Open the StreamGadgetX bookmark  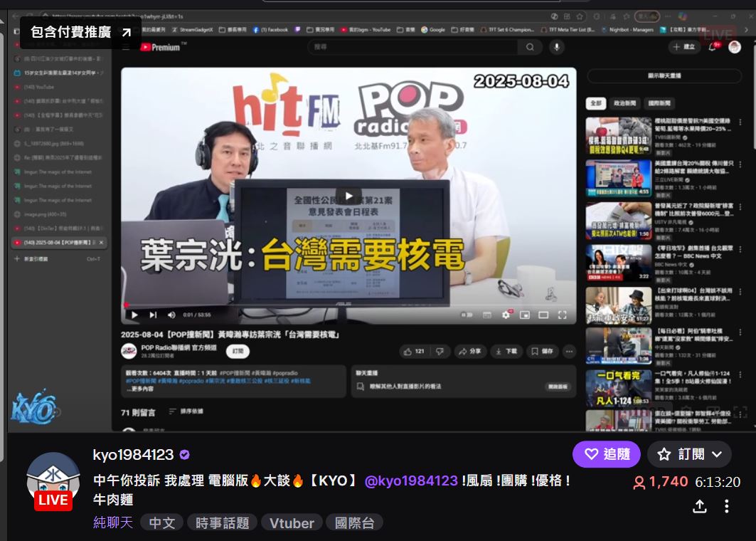(192, 29)
